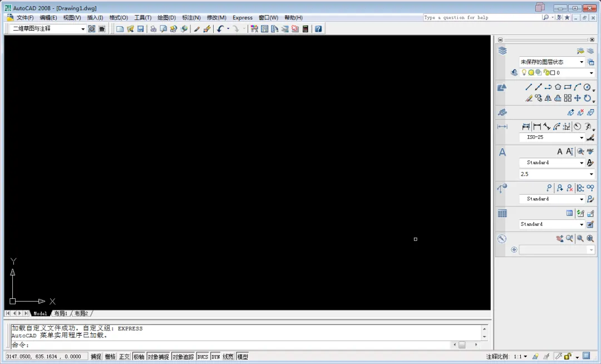Open the ISO-25 dimension style dropdown
Viewport: 601px width, 364px height.
coord(582,137)
